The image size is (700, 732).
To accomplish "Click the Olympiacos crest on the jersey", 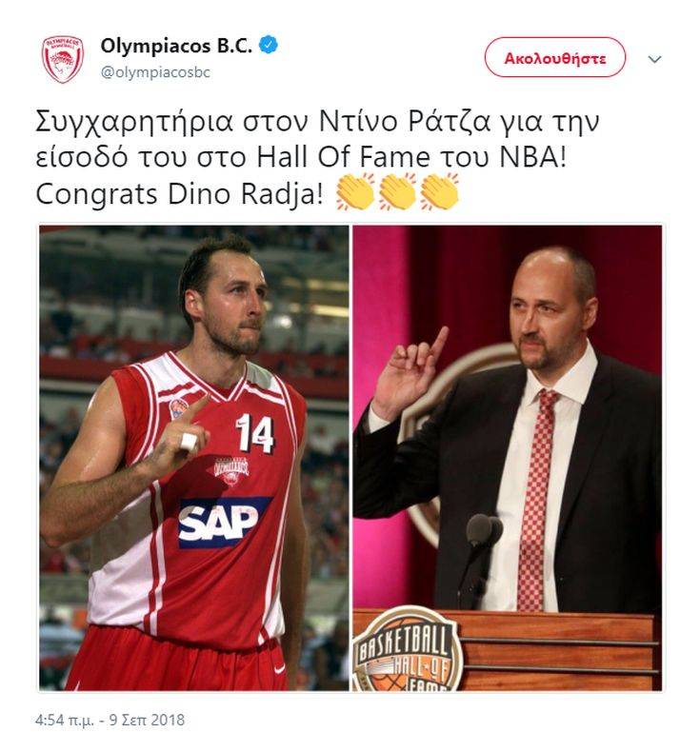I will 231,471.
